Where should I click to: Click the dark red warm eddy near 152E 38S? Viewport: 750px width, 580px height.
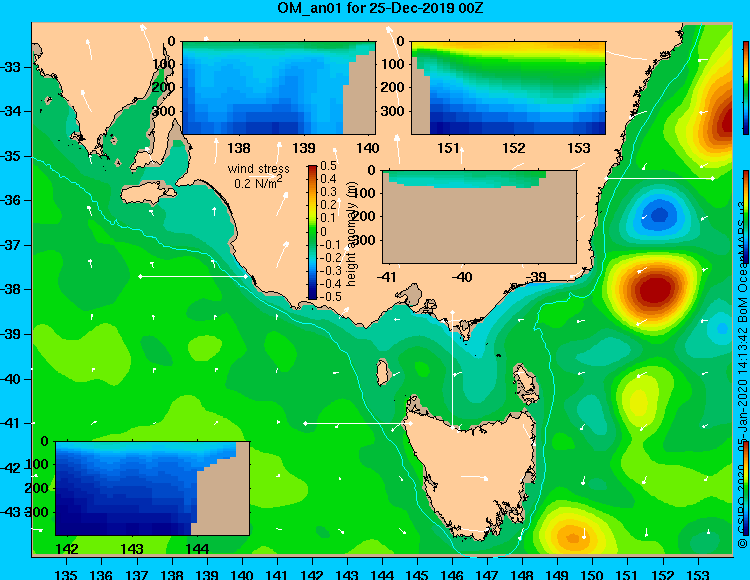point(653,289)
